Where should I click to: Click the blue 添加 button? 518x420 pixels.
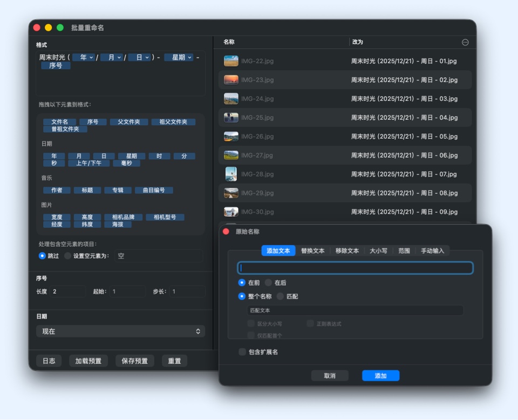[380, 376]
